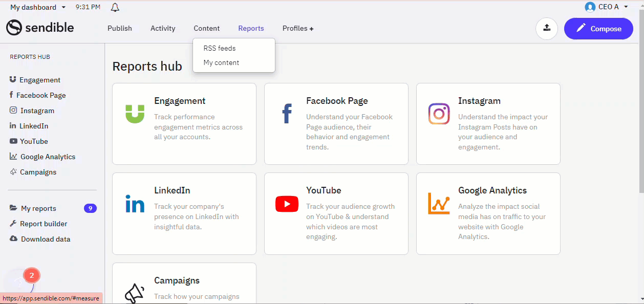Switch to the Reports tab
This screenshot has height=304, width=644.
(x=251, y=28)
